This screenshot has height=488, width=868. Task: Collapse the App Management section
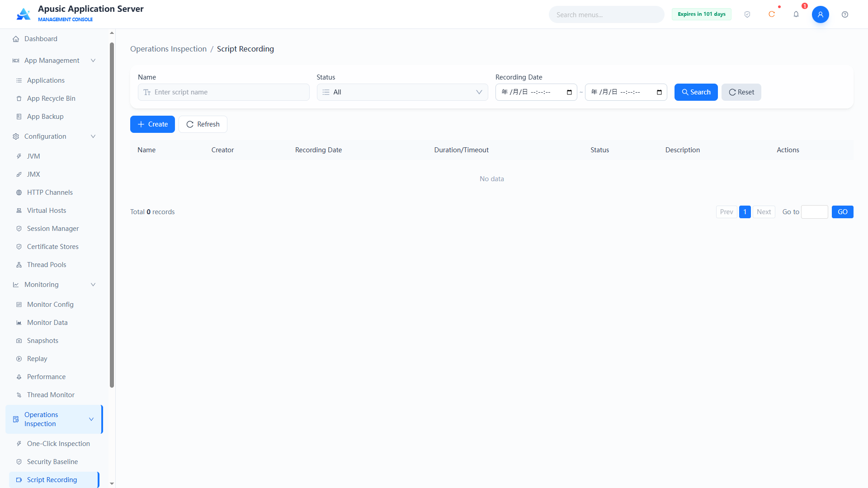coord(54,61)
